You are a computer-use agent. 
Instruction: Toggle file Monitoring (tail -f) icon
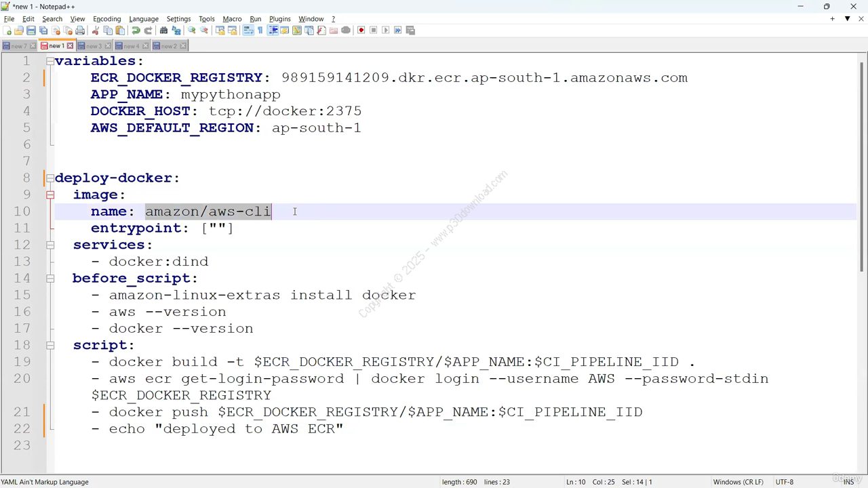[346, 30]
